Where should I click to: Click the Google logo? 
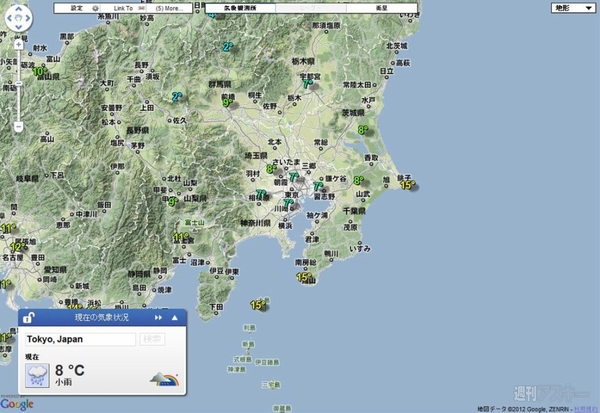[17, 404]
